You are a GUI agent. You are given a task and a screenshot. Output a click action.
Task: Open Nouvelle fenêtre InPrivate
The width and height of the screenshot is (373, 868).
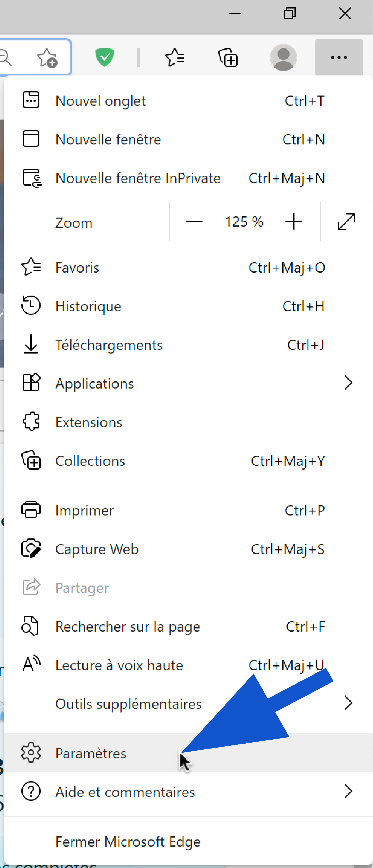click(x=189, y=178)
